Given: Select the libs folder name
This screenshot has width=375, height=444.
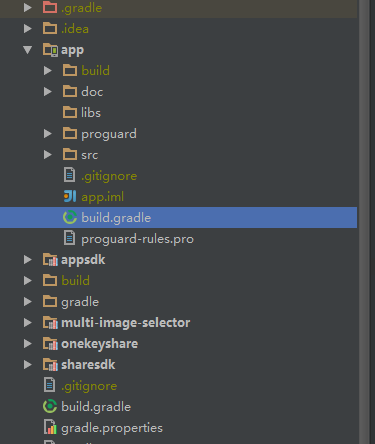Looking at the screenshot, I should pos(91,113).
